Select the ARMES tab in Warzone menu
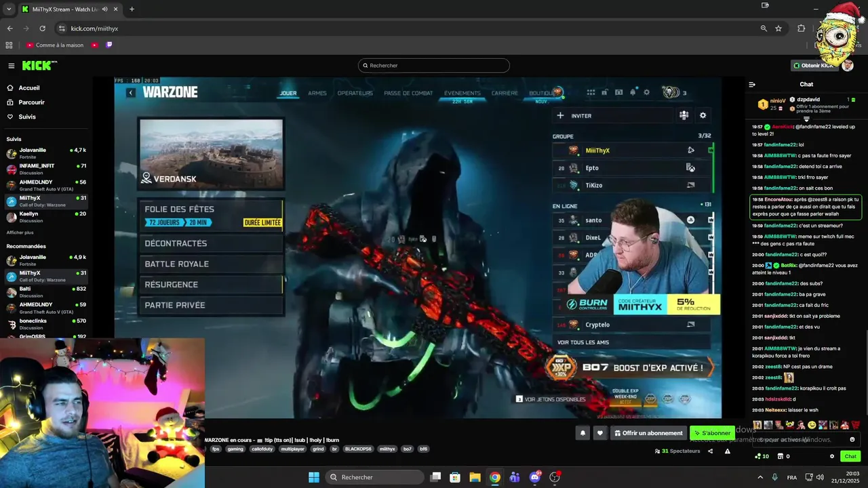This screenshot has height=488, width=868. [317, 93]
